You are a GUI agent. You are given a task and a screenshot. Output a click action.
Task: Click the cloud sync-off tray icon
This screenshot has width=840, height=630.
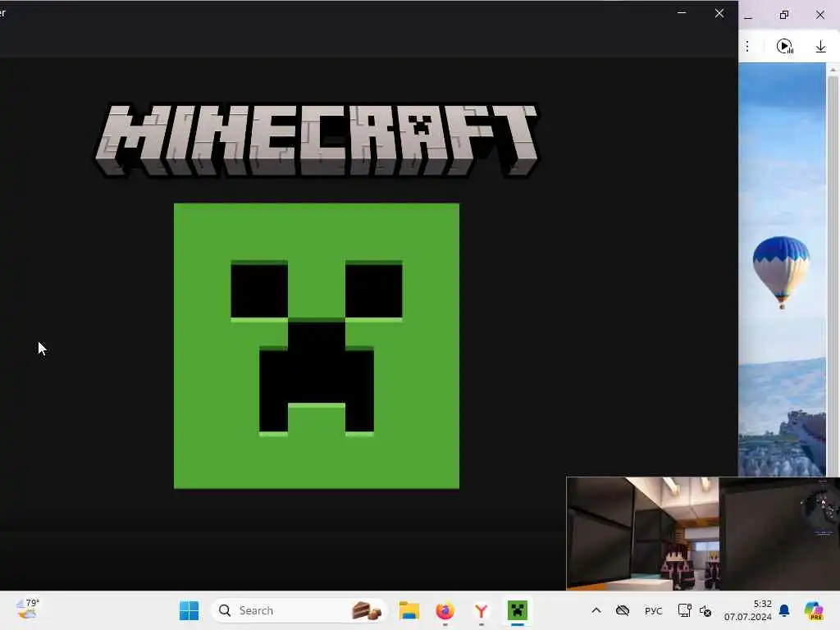[623, 610]
